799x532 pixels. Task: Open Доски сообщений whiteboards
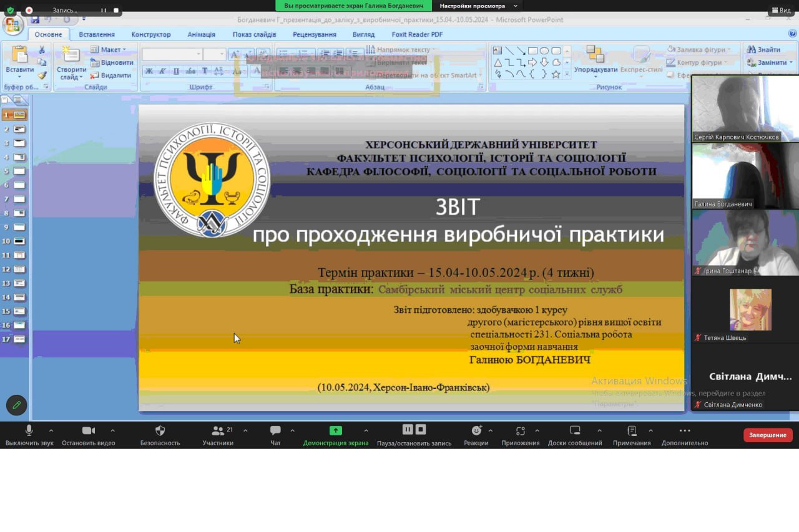tap(575, 435)
